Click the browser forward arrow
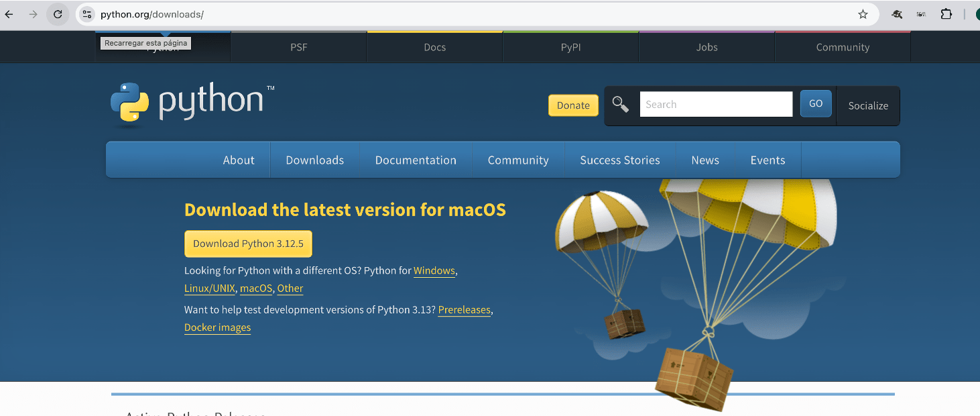The image size is (980, 416). (33, 14)
